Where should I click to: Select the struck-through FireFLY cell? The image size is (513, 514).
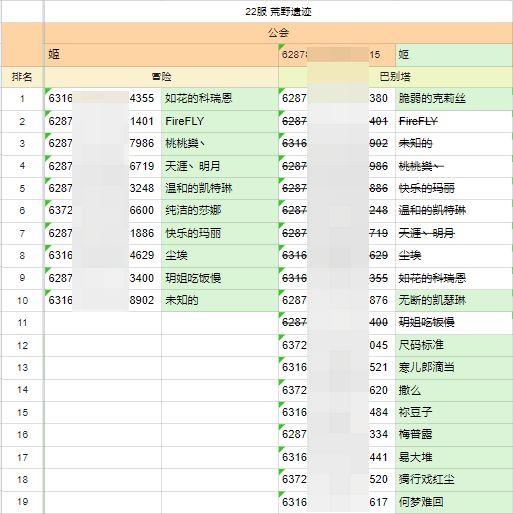coord(454,121)
